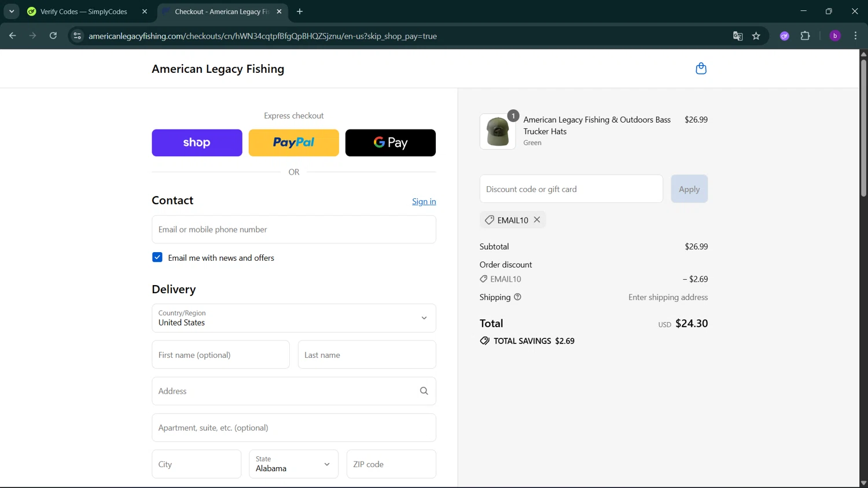Click the $24.30 total amount

(692, 323)
